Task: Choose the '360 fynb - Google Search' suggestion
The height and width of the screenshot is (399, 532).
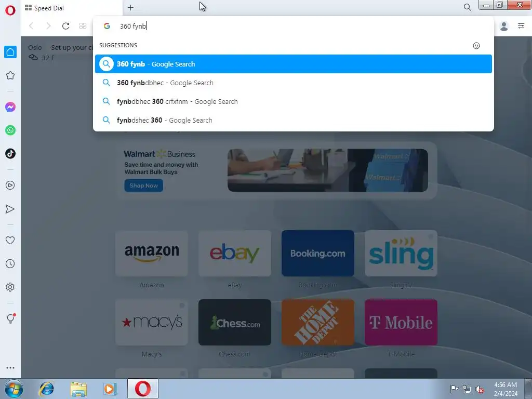Action: point(293,64)
